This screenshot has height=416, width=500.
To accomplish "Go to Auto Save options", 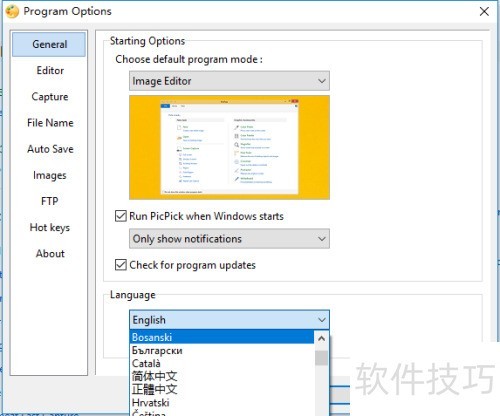I will pos(50,149).
